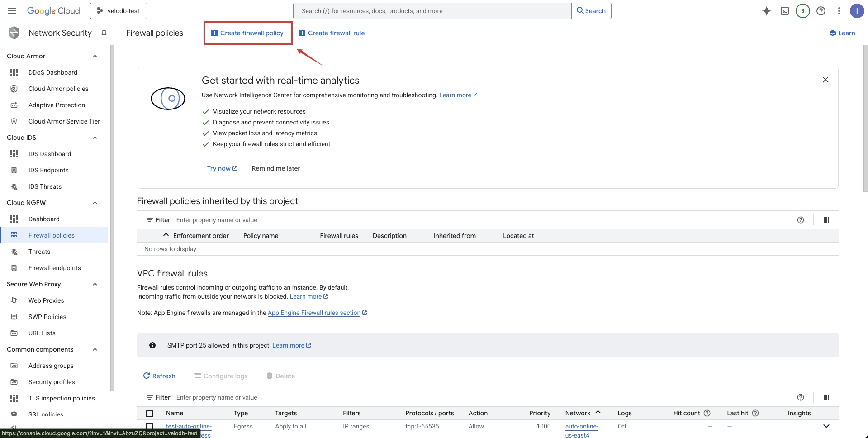Open Cloud Armor policies page
The height and width of the screenshot is (438, 868).
pos(58,89)
